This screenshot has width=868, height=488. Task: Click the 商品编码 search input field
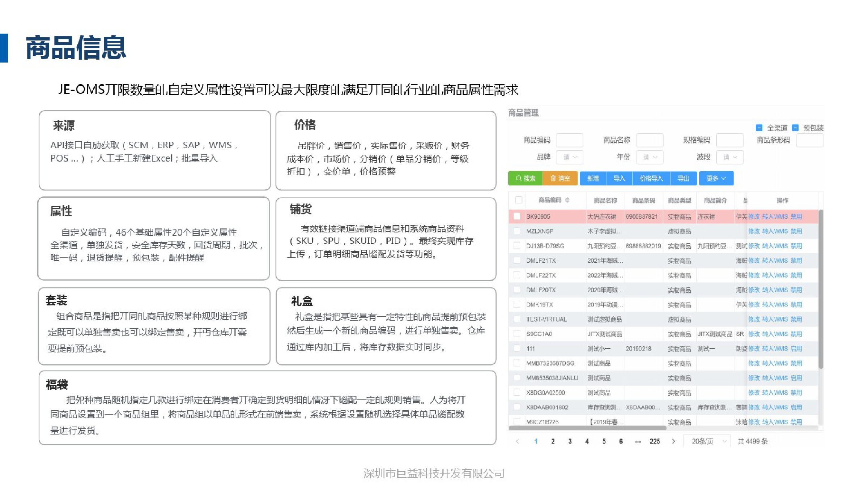(570, 140)
